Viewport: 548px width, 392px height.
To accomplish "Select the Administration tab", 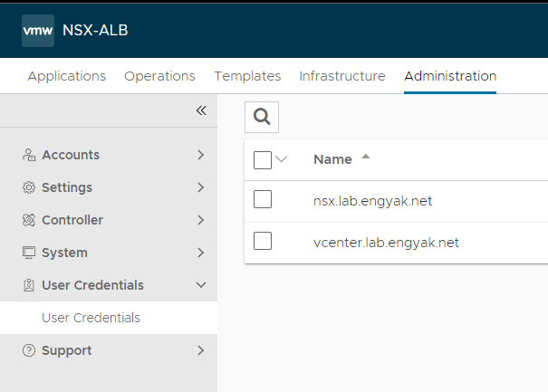I will click(x=450, y=76).
